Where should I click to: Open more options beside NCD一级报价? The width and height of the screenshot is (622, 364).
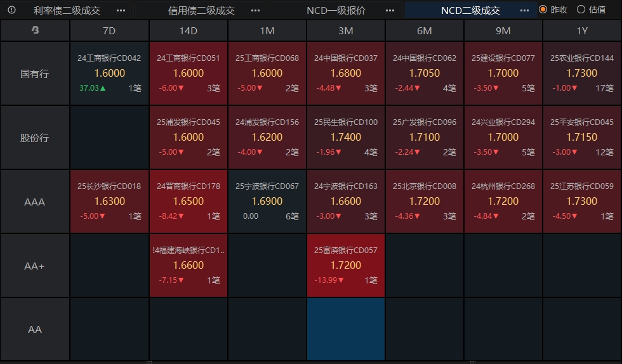click(390, 11)
